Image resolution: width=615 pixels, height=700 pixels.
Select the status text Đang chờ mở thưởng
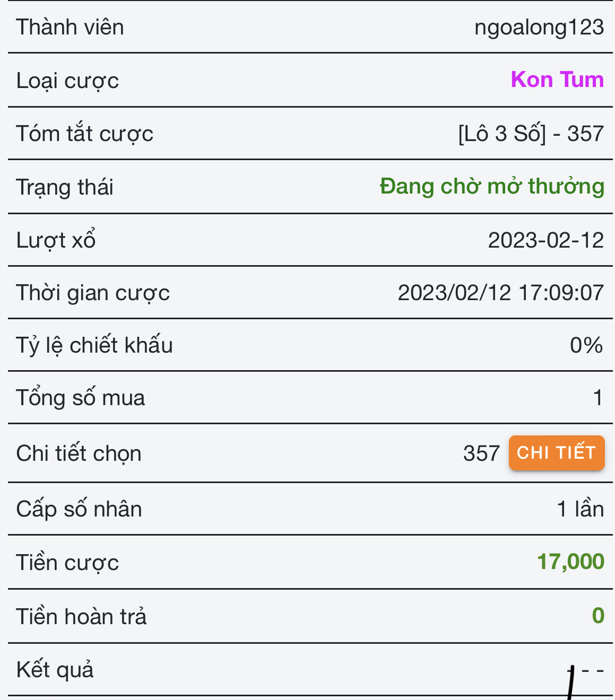(492, 187)
